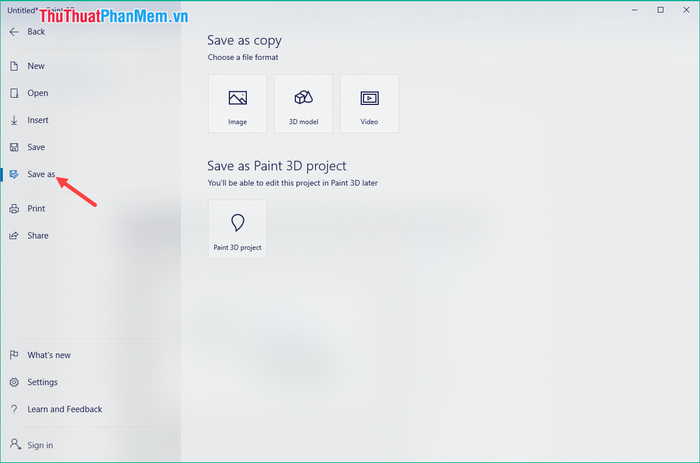
Task: Maximize the Paint 3D window
Action: coord(660,10)
